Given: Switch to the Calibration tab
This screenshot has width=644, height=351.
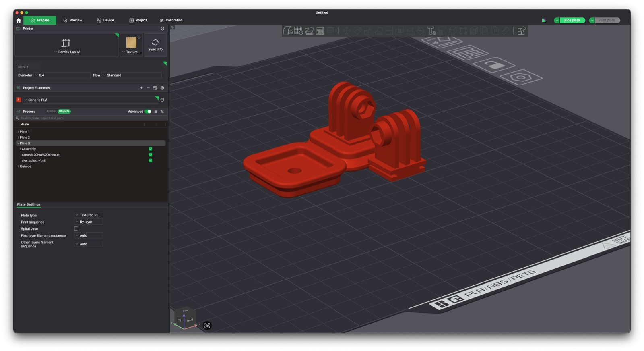Looking at the screenshot, I should [171, 20].
